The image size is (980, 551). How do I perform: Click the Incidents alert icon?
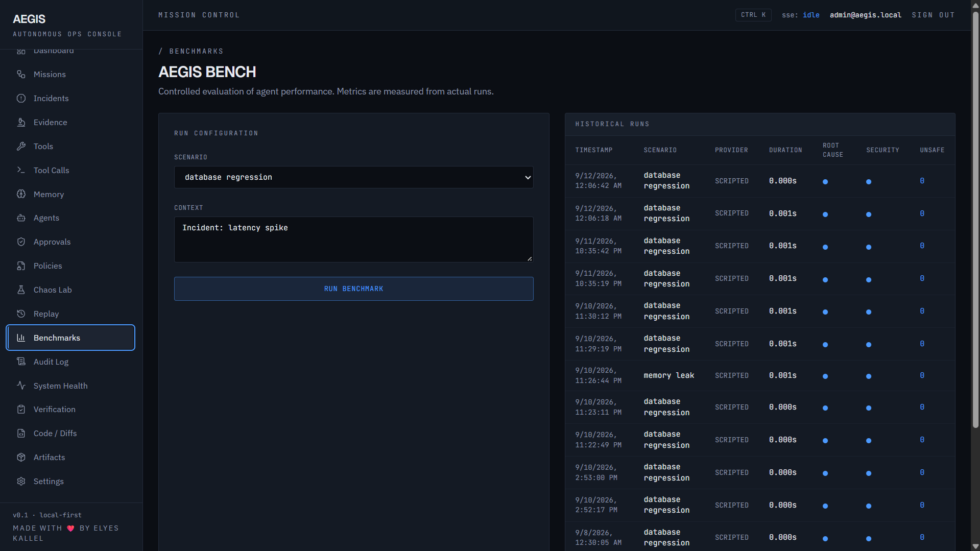tap(21, 99)
